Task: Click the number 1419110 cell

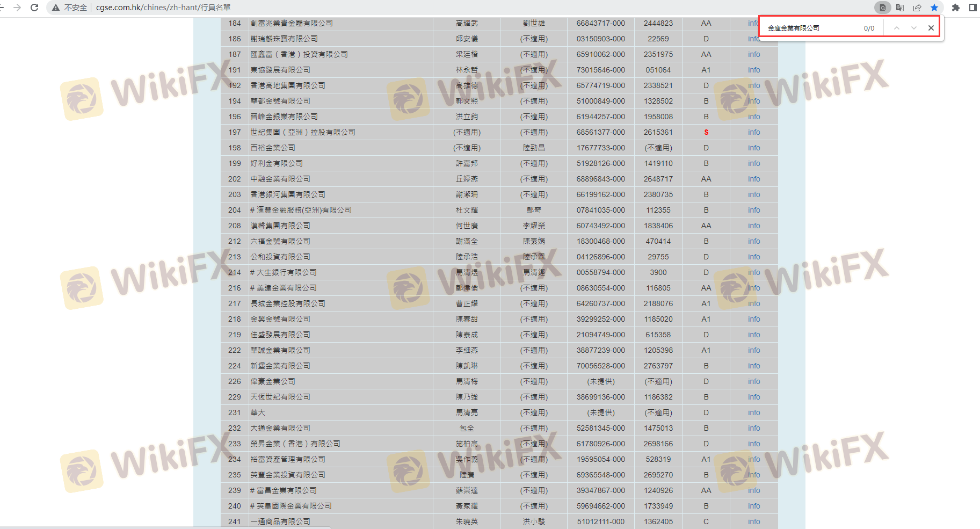Action: (658, 163)
